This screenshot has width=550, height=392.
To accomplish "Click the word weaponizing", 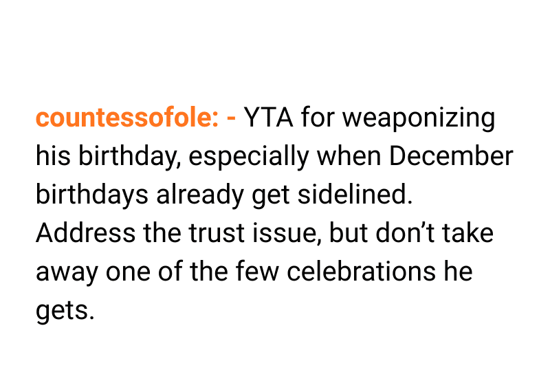I will pos(418,118).
